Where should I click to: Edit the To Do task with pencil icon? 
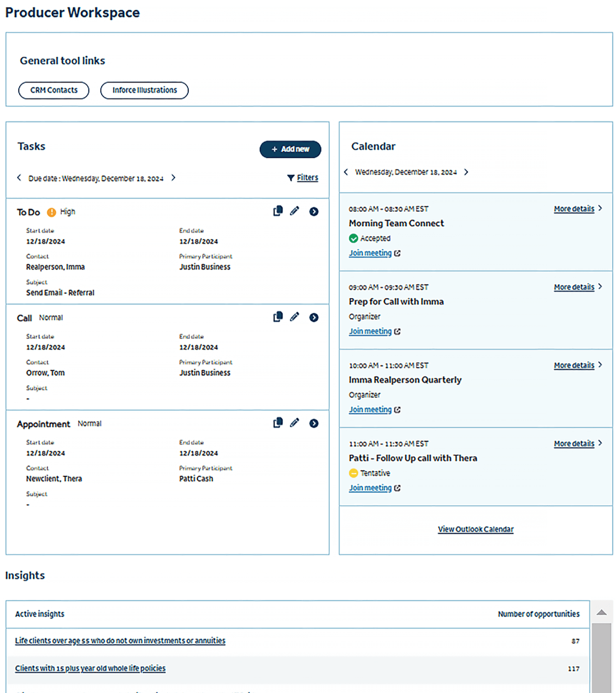coord(295,211)
